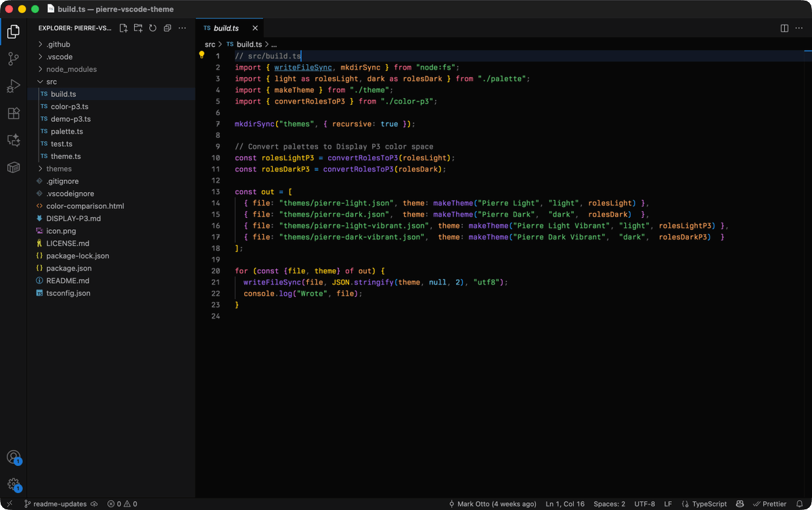Click readme-updates branch in status bar

[55, 504]
